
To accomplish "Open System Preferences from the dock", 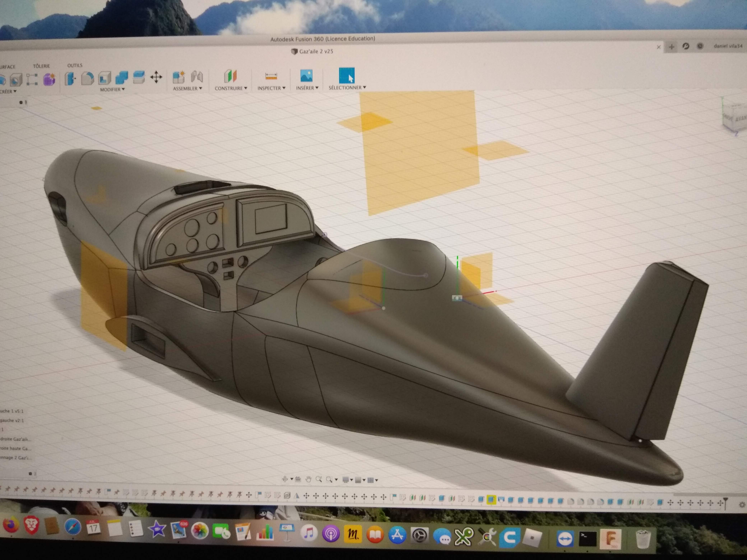I will (x=419, y=535).
